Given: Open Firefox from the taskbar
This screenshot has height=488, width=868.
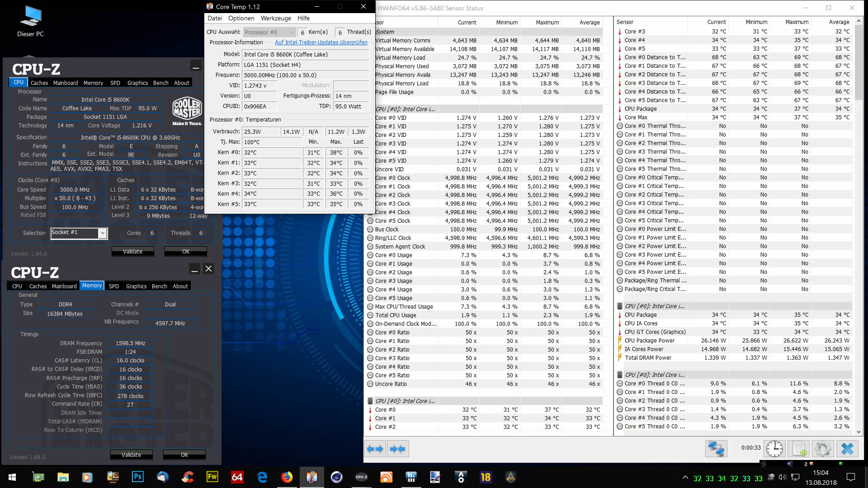Looking at the screenshot, I should click(287, 477).
